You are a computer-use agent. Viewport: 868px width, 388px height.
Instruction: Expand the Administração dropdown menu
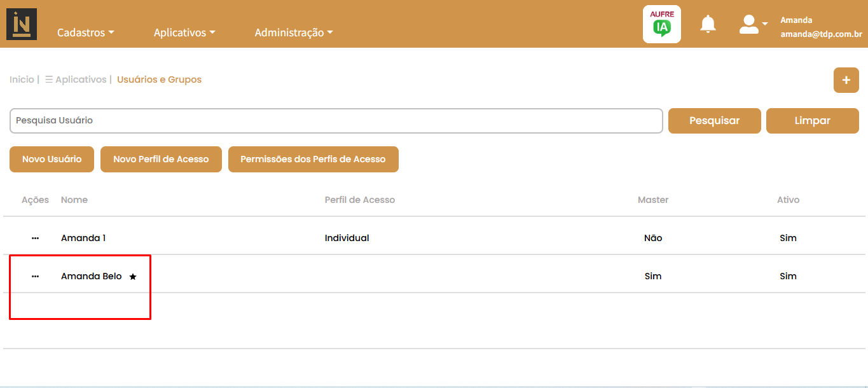pos(293,32)
